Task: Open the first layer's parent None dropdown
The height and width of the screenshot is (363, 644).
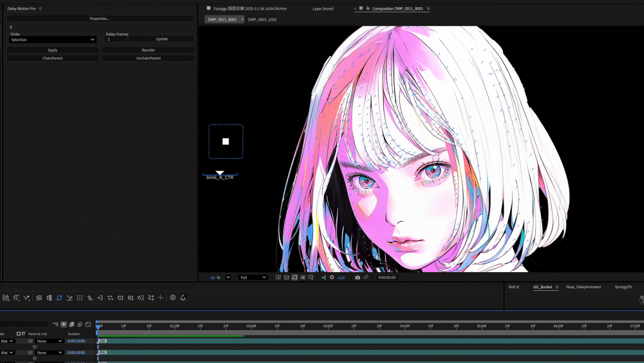Action: (50, 341)
